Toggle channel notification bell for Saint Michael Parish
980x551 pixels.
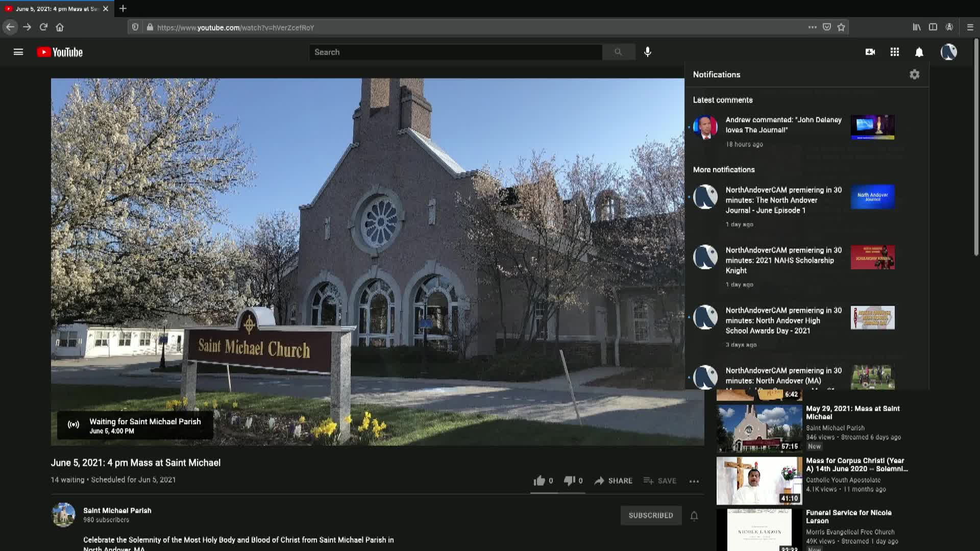(x=694, y=516)
